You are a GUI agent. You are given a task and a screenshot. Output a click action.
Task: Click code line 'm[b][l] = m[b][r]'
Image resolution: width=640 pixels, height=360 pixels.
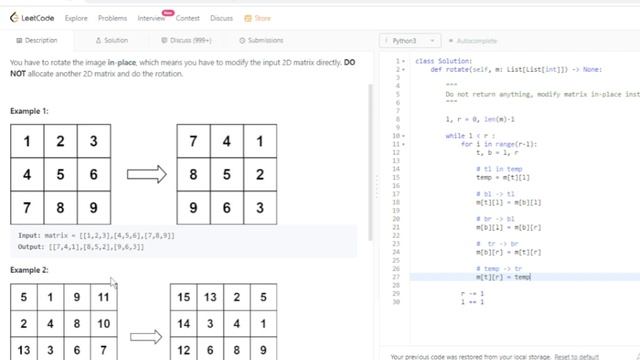(x=509, y=227)
